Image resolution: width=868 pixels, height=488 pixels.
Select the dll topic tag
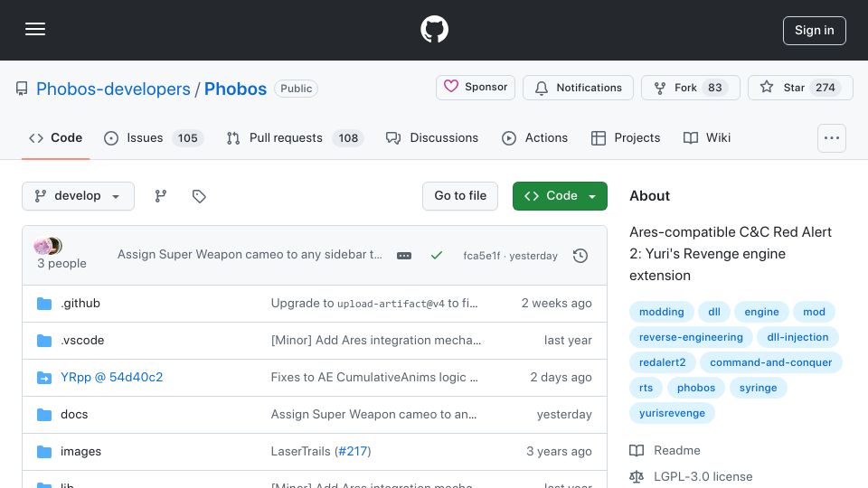(x=714, y=312)
